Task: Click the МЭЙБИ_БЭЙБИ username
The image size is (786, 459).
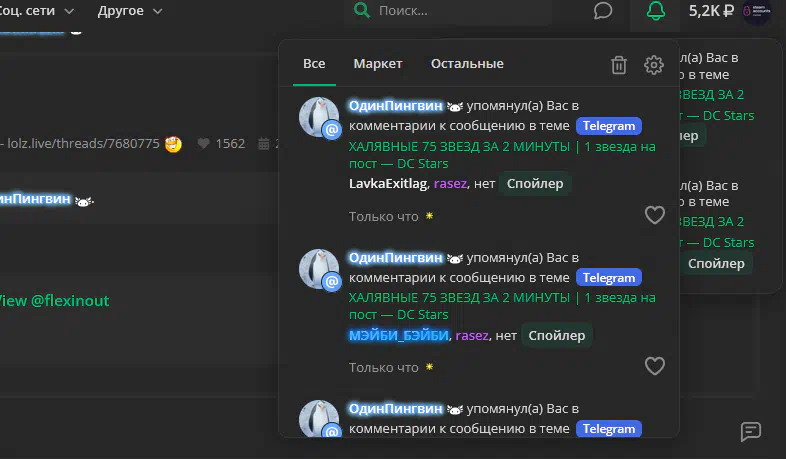Action: pyautogui.click(x=399, y=335)
